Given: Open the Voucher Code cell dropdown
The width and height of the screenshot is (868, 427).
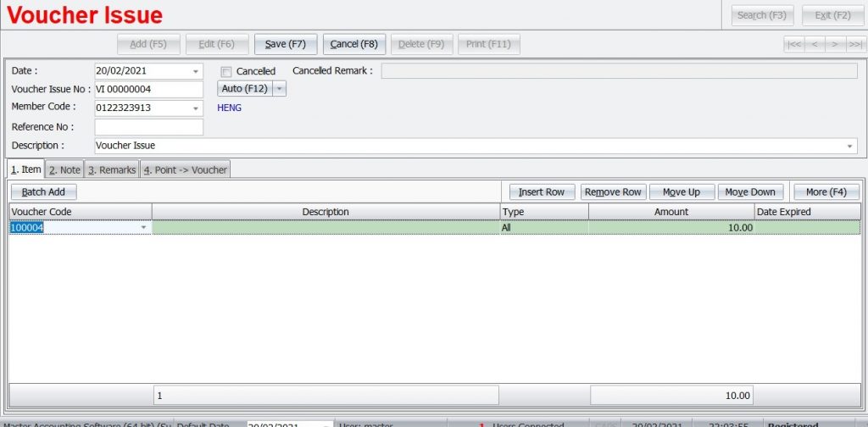Looking at the screenshot, I should click(x=144, y=227).
